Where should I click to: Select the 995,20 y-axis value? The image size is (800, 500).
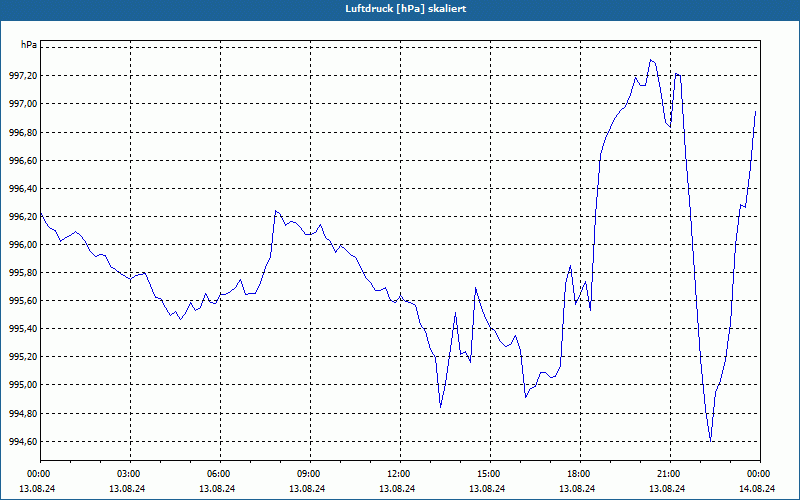[x=22, y=357]
